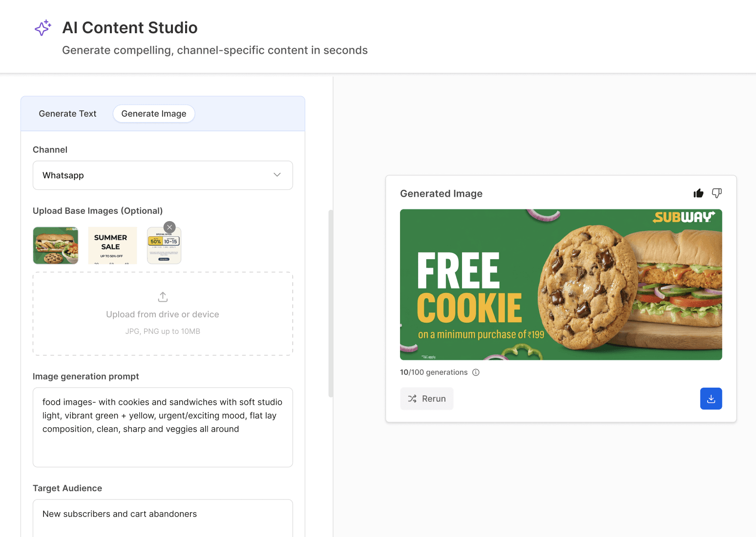Remove the 50% offer base image
The width and height of the screenshot is (756, 537).
coord(169,227)
